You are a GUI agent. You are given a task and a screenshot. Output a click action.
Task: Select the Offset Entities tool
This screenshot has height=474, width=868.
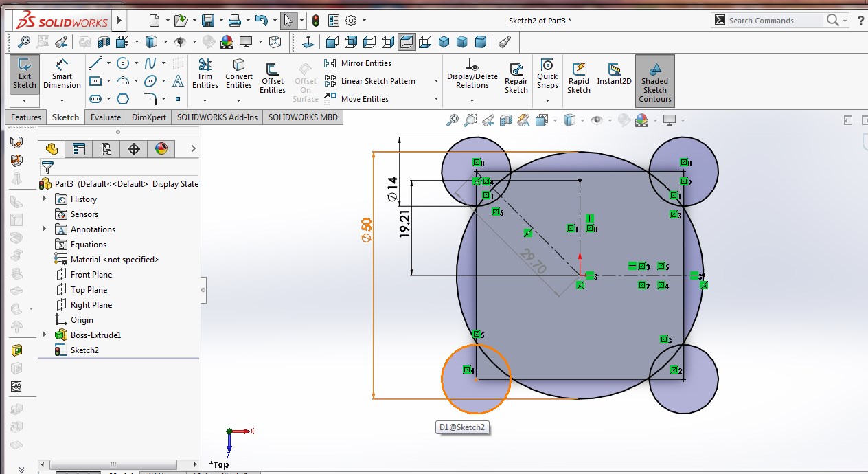coord(272,78)
